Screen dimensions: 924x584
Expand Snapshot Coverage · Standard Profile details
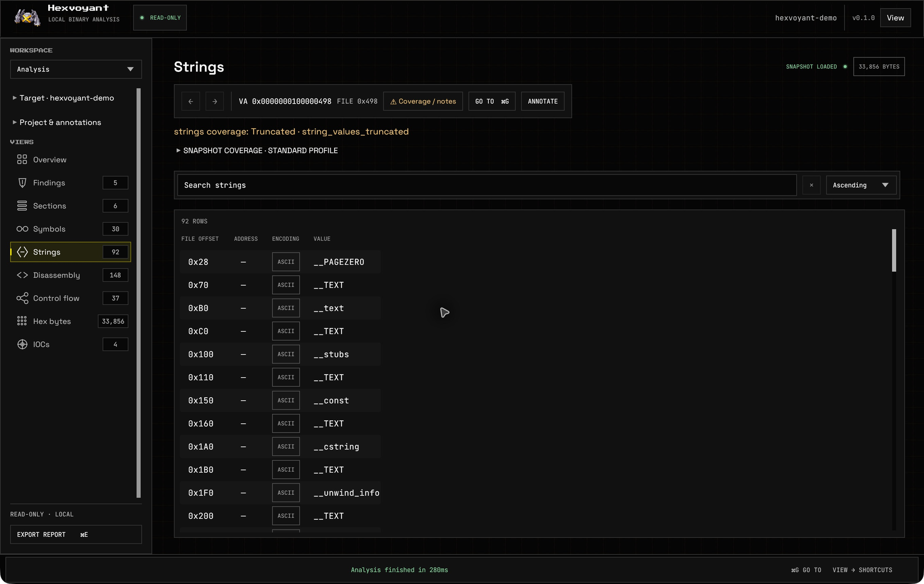point(257,150)
